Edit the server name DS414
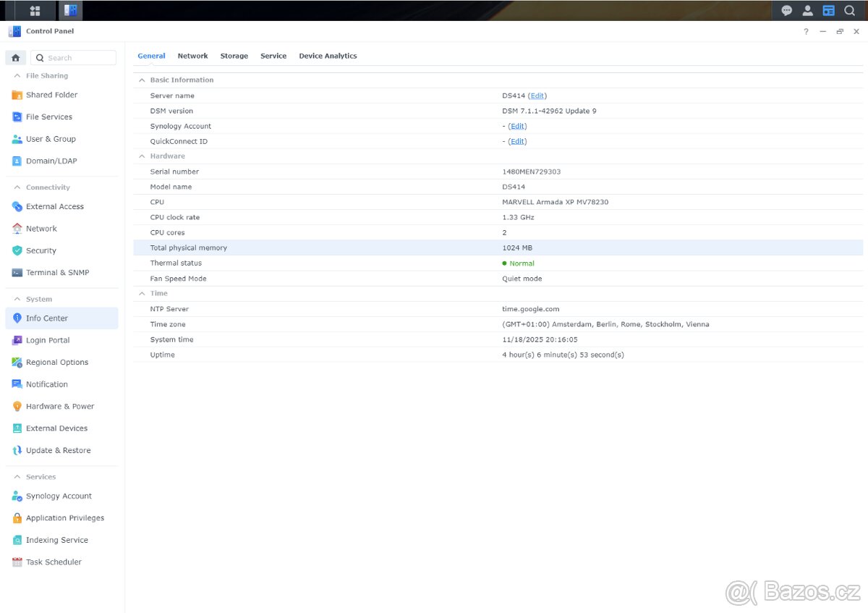Image resolution: width=868 pixels, height=613 pixels. coord(537,95)
